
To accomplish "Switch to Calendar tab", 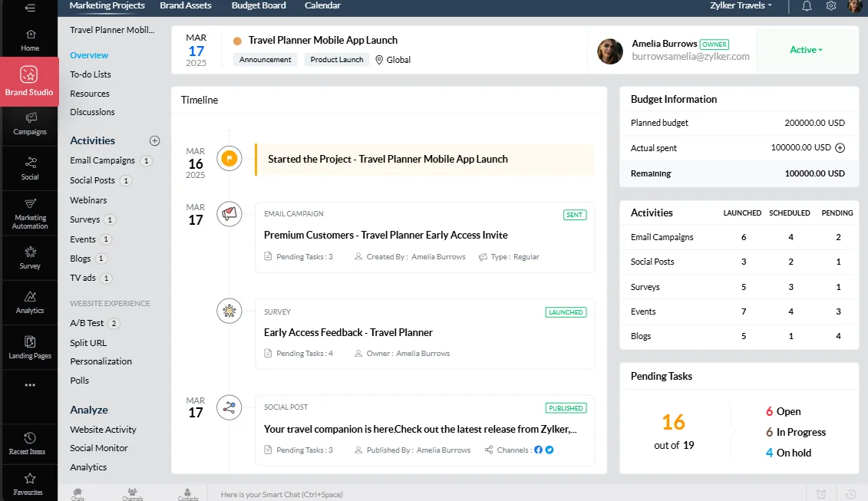I will [x=322, y=5].
